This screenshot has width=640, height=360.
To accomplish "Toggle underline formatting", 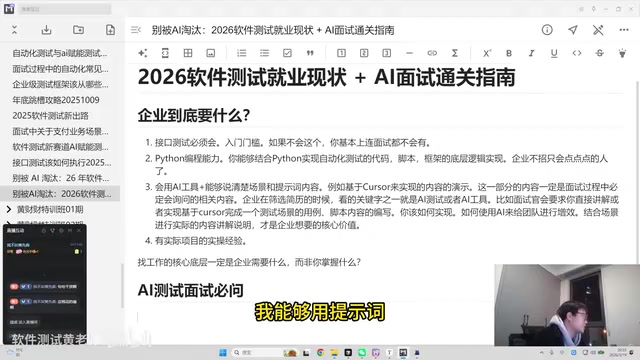I will [x=554, y=53].
